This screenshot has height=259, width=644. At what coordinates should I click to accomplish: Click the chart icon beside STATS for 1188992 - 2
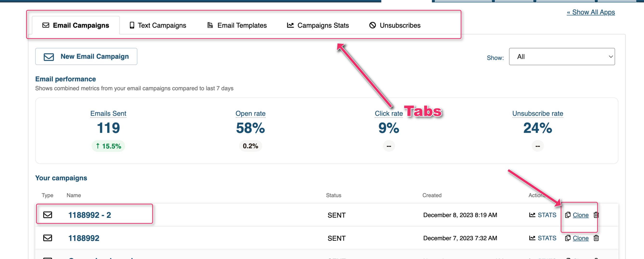click(532, 215)
